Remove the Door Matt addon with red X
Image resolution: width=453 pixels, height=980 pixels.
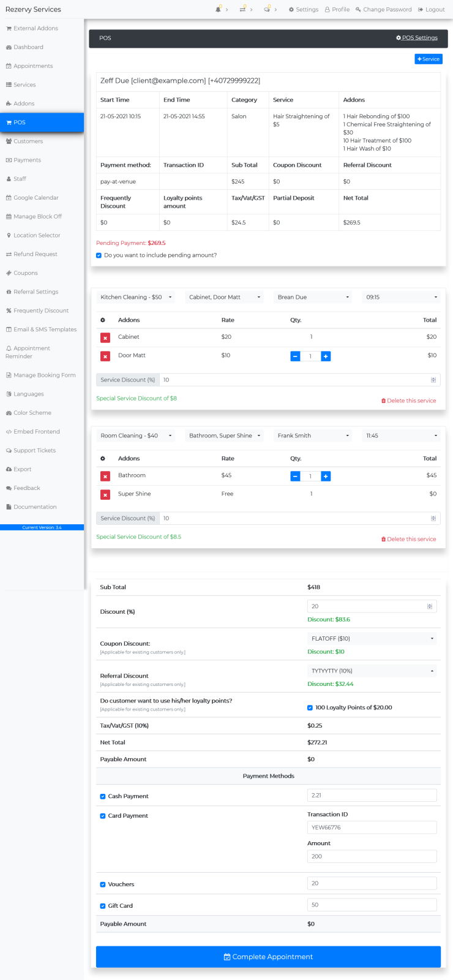click(105, 356)
